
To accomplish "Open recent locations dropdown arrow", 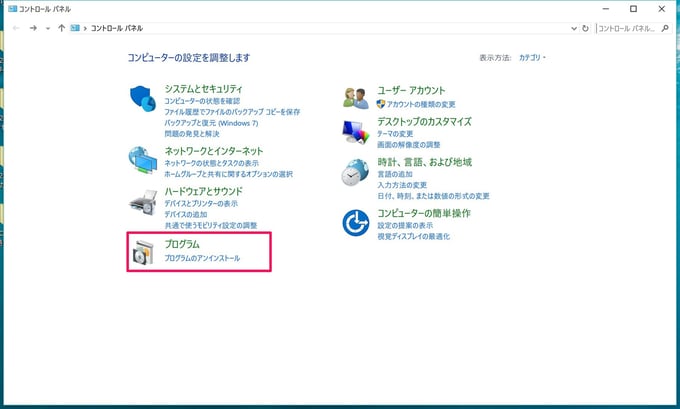I will 48,29.
